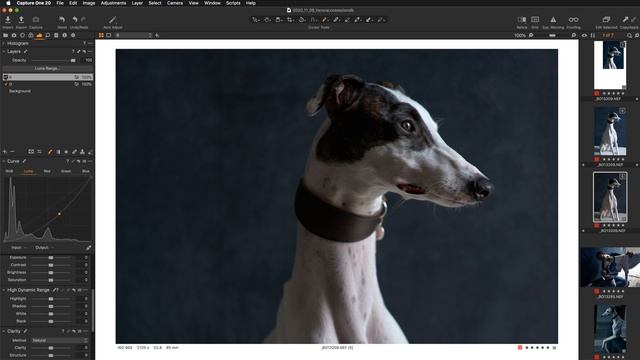This screenshot has width=640, height=360.
Task: Click the Curve eyedropper picker icon
Action: 89,248
